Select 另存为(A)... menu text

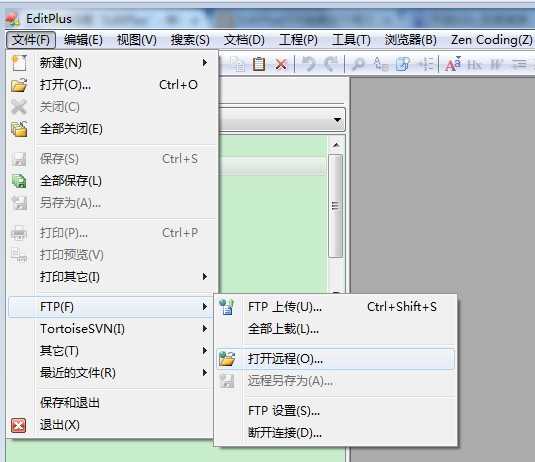70,203
